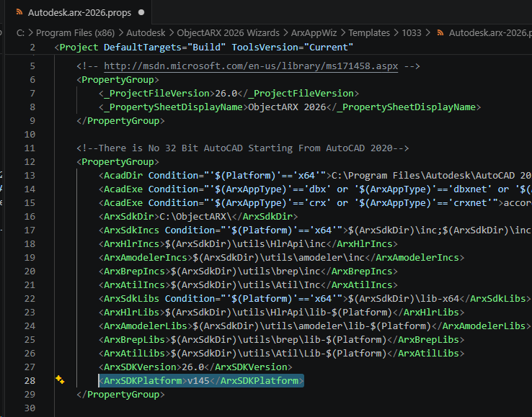Open the msdn.microsoft.com link in the comment
532x417 pixels.
tap(250, 66)
